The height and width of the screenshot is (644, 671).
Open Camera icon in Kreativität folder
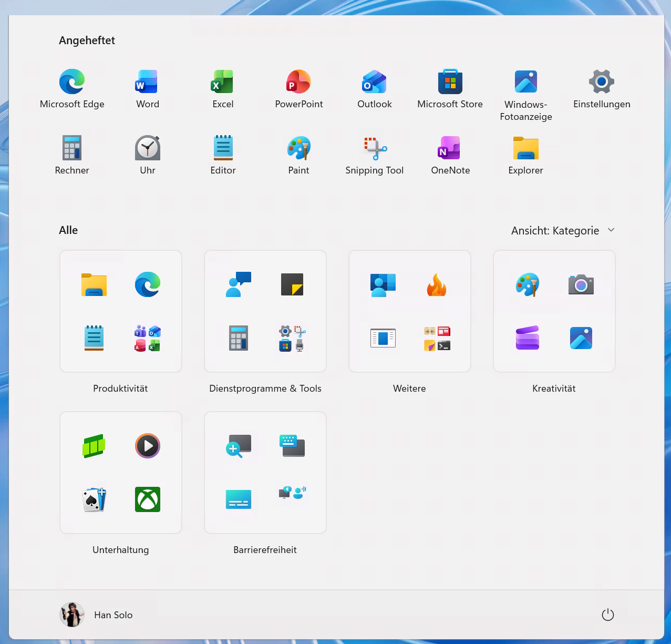click(x=581, y=285)
